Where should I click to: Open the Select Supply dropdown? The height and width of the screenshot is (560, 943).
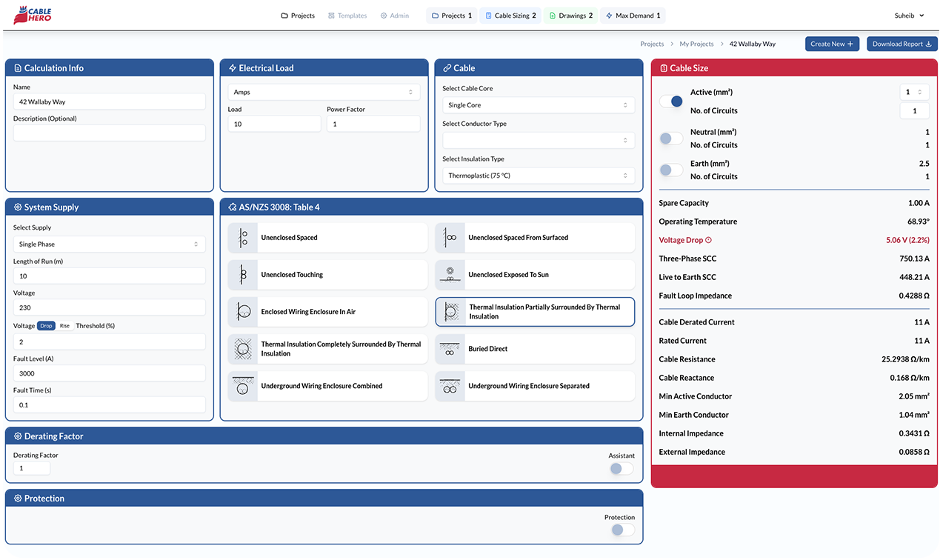tap(108, 244)
